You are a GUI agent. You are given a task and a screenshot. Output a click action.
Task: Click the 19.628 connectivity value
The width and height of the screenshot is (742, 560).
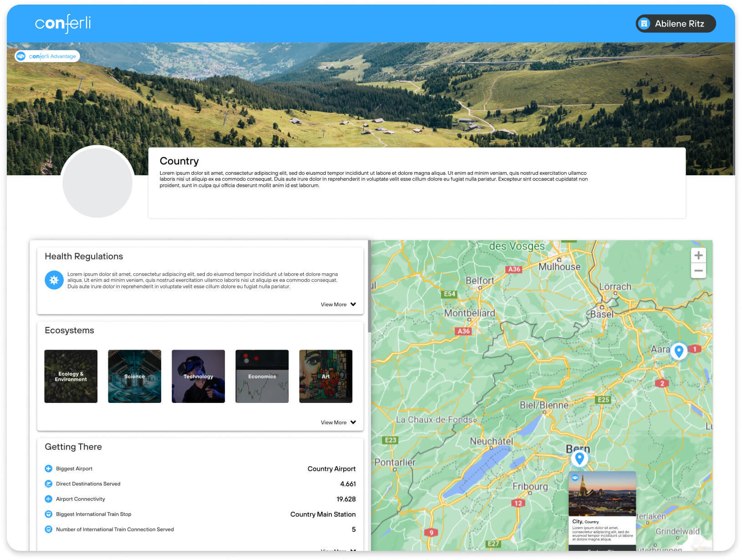(x=346, y=499)
